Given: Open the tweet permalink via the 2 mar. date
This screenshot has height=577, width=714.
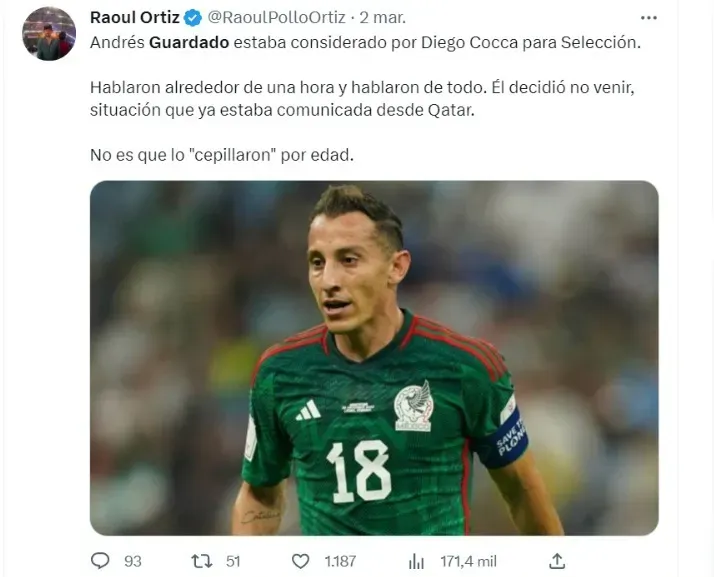Looking at the screenshot, I should [x=382, y=18].
